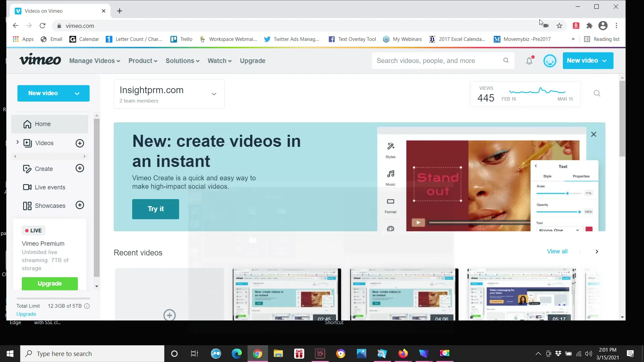Viewport: 644px width, 362px height.
Task: Open the header New video dropdown
Action: pos(588,61)
